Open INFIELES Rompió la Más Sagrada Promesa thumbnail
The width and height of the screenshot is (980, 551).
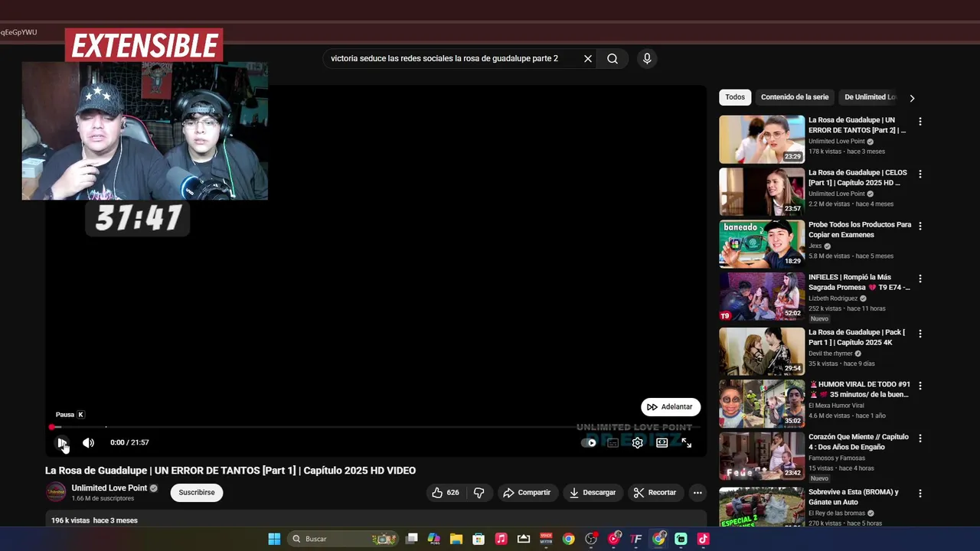(762, 296)
